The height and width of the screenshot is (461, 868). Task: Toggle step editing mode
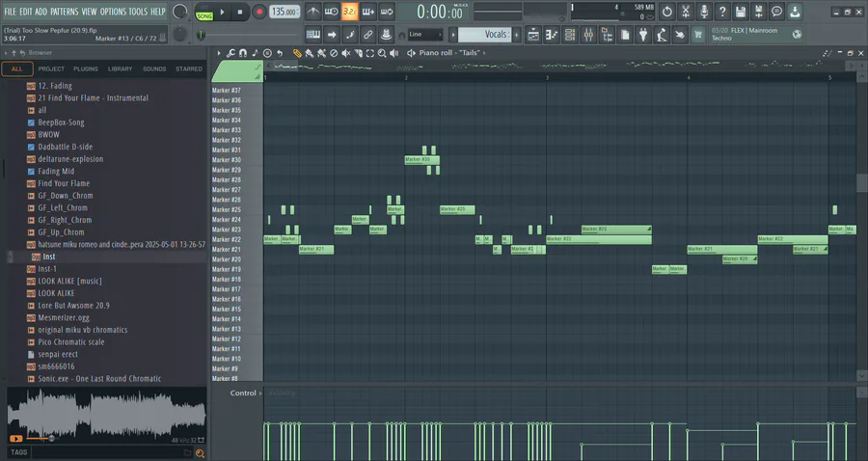349,35
